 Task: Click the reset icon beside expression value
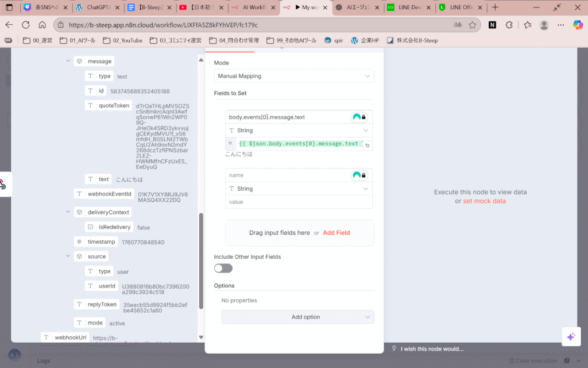[x=367, y=146]
